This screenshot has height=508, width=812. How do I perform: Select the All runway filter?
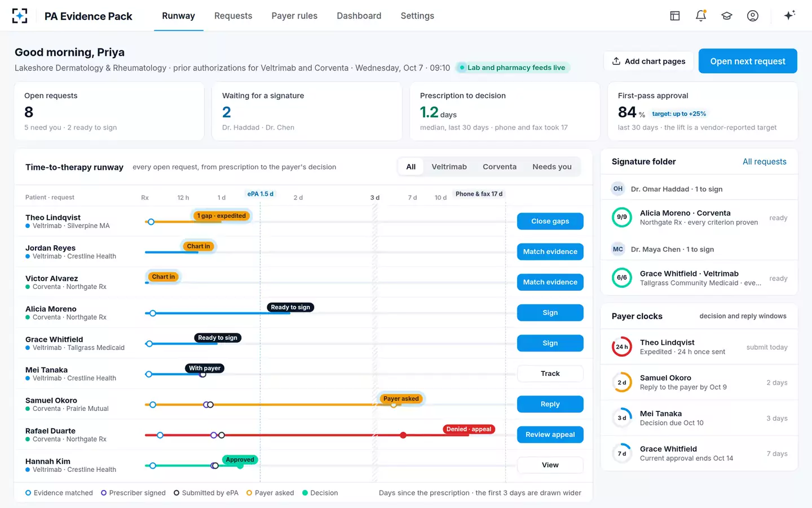(x=411, y=167)
